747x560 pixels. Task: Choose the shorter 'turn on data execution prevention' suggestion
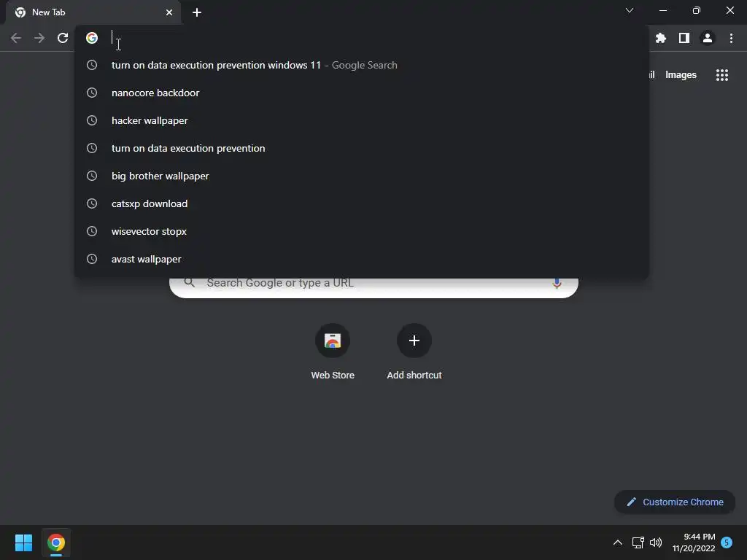coord(362,148)
